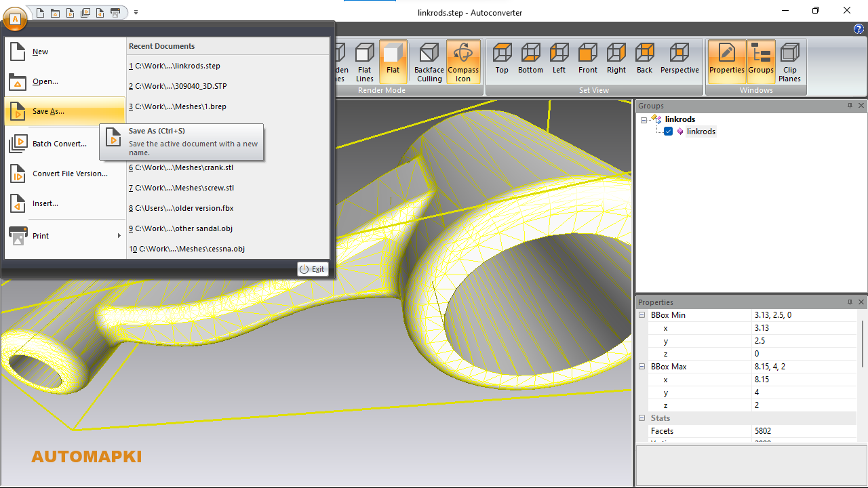Toggle Backface Culling
This screenshot has height=488, width=868.
429,62
